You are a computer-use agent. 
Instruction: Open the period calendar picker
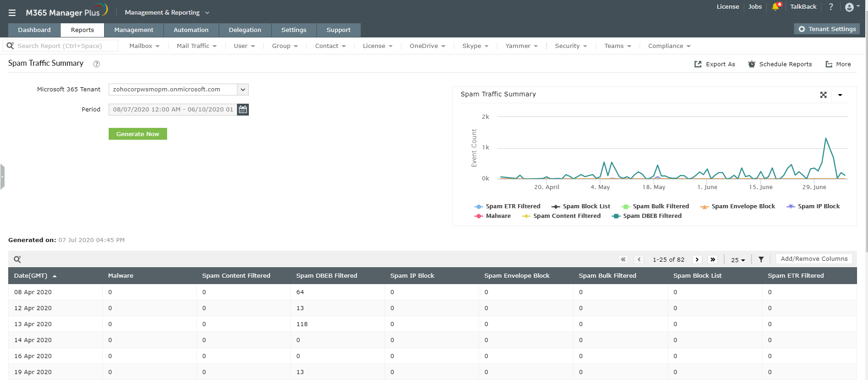[x=243, y=110]
